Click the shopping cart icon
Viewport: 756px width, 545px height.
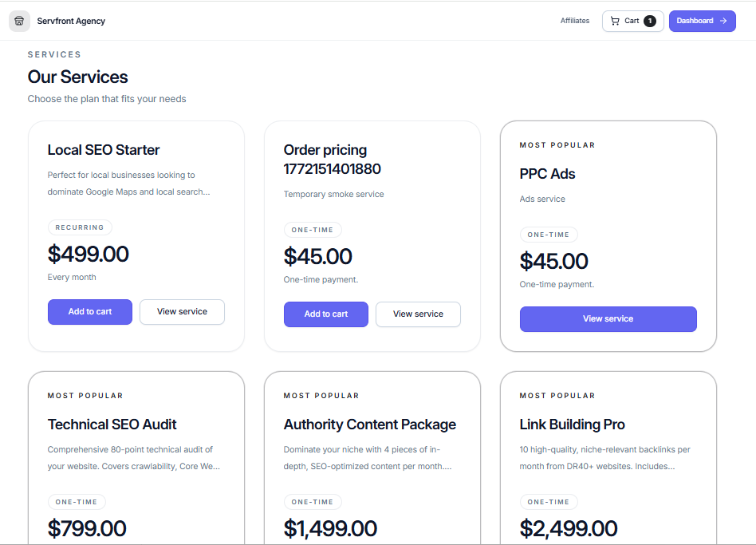[615, 22]
